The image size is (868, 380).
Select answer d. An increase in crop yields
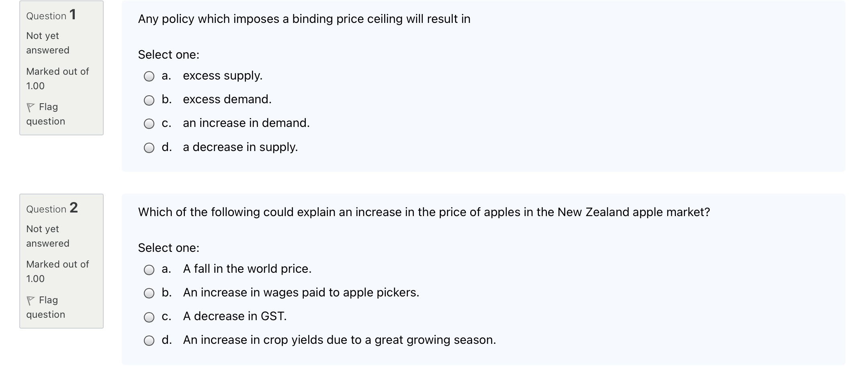point(149,341)
